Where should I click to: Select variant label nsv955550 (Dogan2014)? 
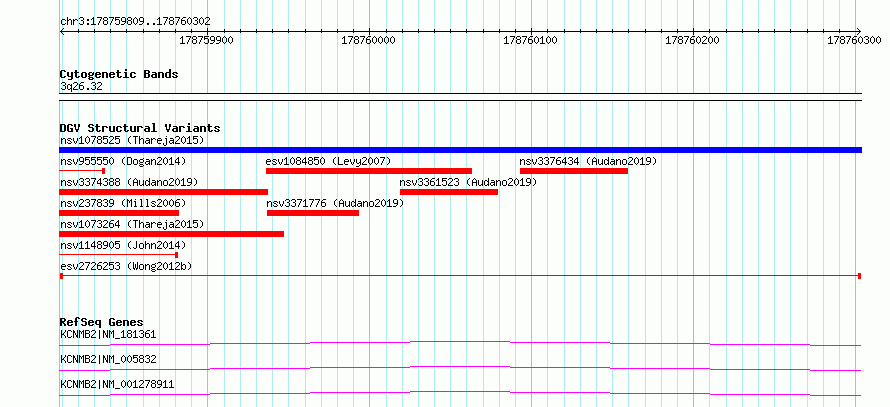tap(123, 161)
